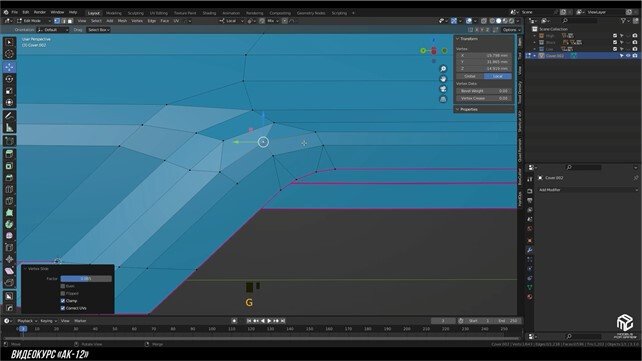Screen dimensions: 642x361
Task: Open the Mesh menu
Action: coord(122,21)
